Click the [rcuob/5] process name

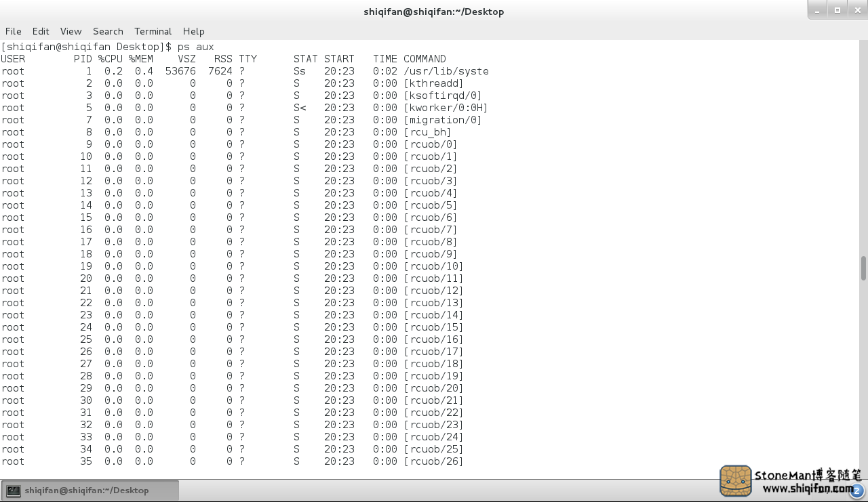point(431,205)
